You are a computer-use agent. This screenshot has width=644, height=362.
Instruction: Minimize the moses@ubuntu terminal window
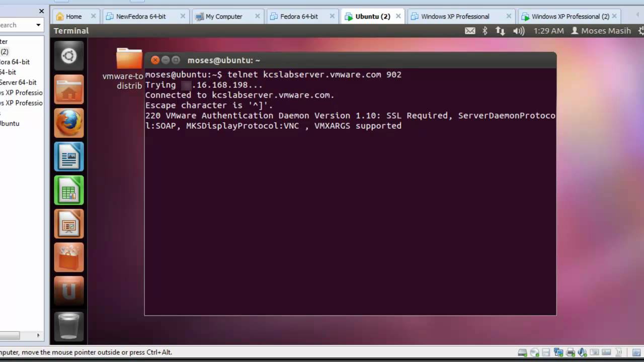point(166,60)
